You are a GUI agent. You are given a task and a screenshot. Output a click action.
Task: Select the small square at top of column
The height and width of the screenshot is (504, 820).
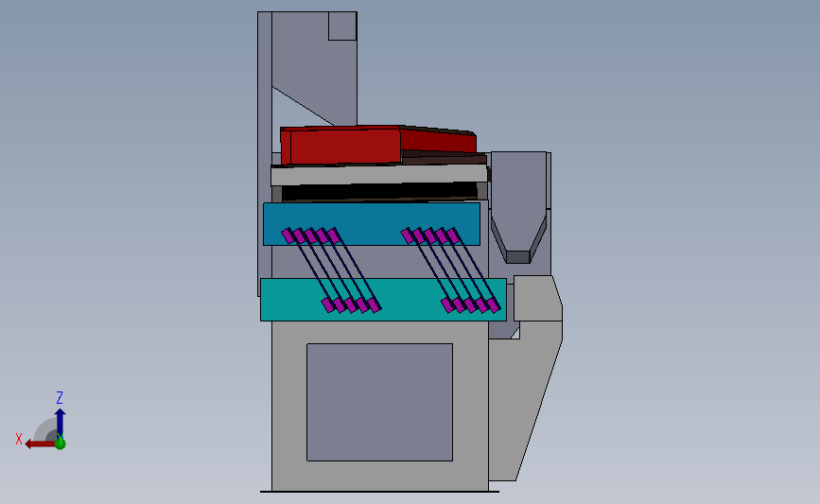tap(342, 26)
